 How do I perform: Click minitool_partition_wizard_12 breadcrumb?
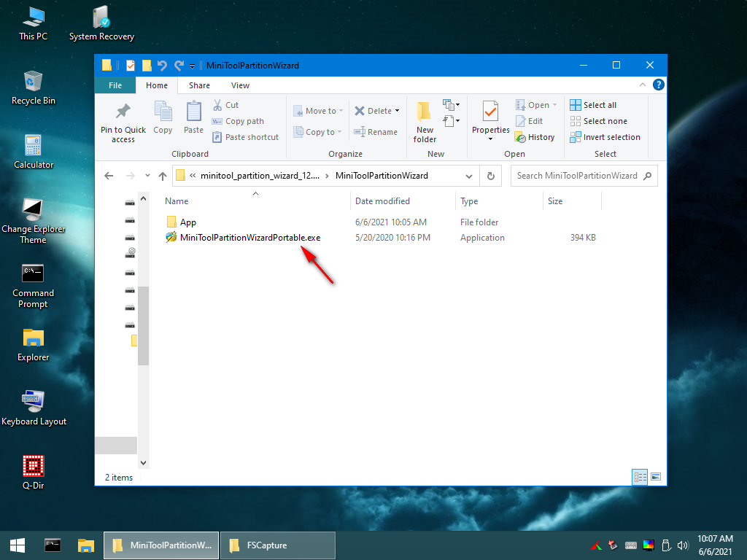(x=260, y=176)
